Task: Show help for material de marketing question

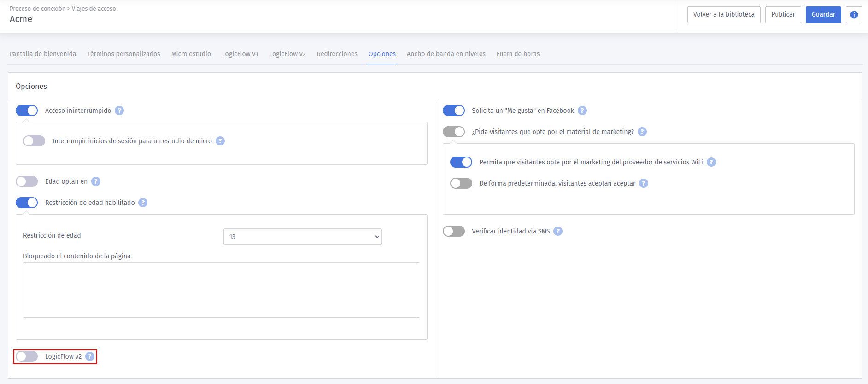Action: click(642, 132)
